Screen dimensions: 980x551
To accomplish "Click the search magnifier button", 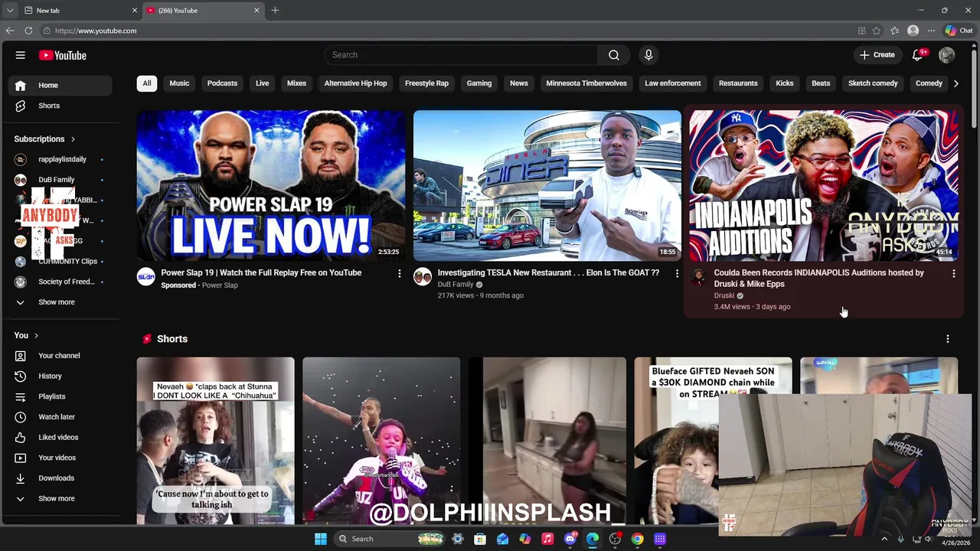I will (614, 55).
